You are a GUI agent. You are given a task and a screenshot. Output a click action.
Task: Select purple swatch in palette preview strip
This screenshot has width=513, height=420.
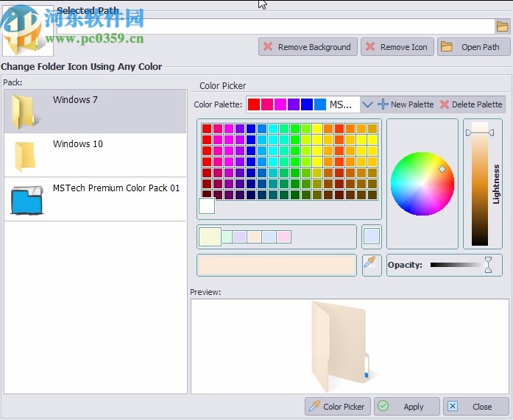coord(294,104)
